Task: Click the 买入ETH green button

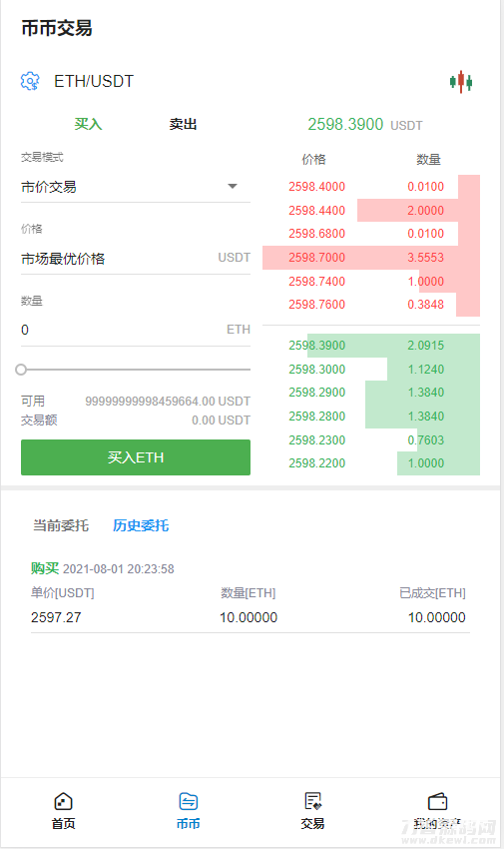Action: (135, 457)
